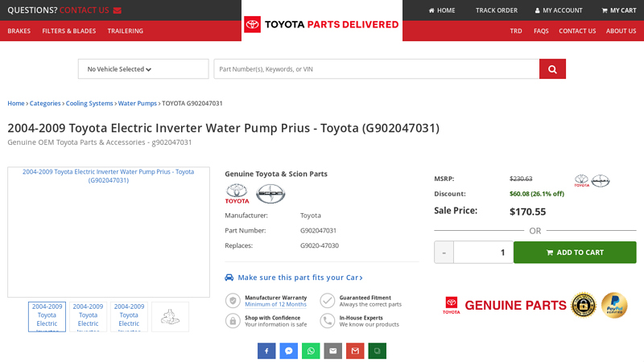644x362 pixels.
Task: Share this part on Facebook
Action: pos(266,351)
